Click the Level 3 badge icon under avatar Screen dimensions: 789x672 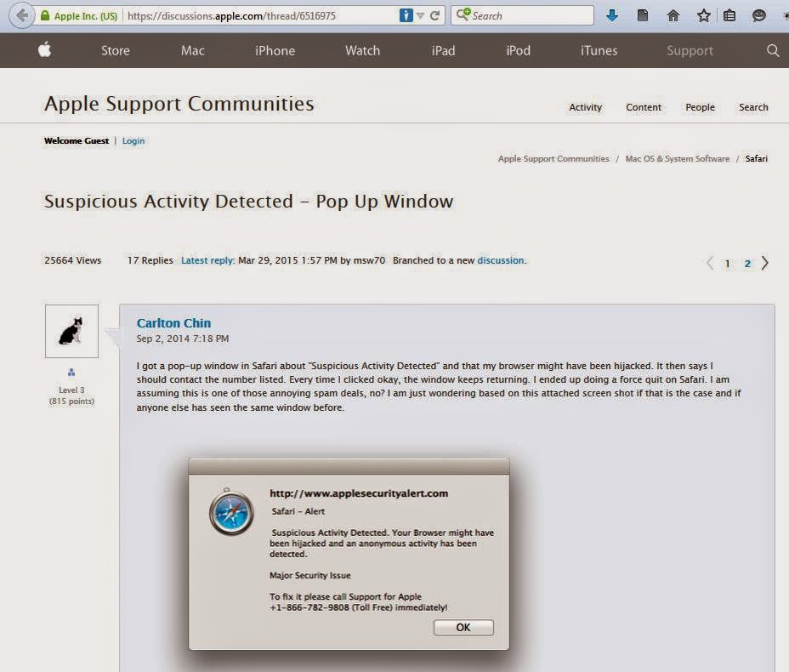(71, 373)
